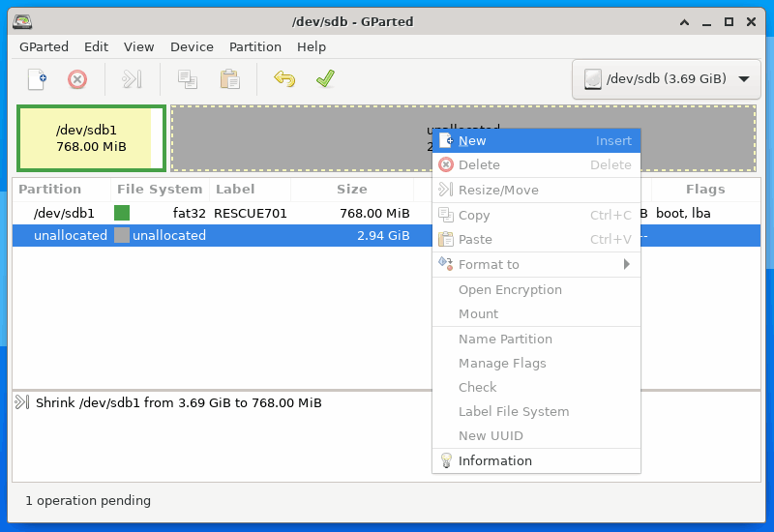Click the Size column header
Image resolution: width=774 pixels, height=532 pixels.
(x=352, y=190)
